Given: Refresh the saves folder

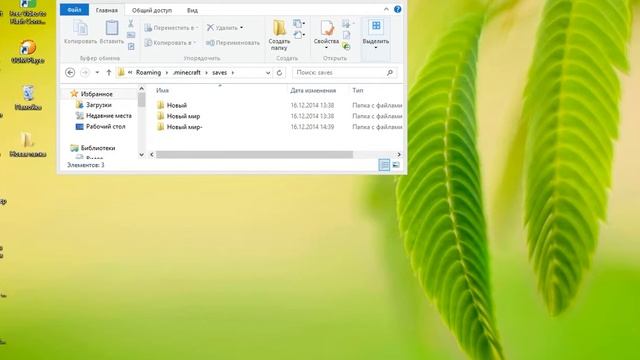Looking at the screenshot, I should tap(280, 73).
